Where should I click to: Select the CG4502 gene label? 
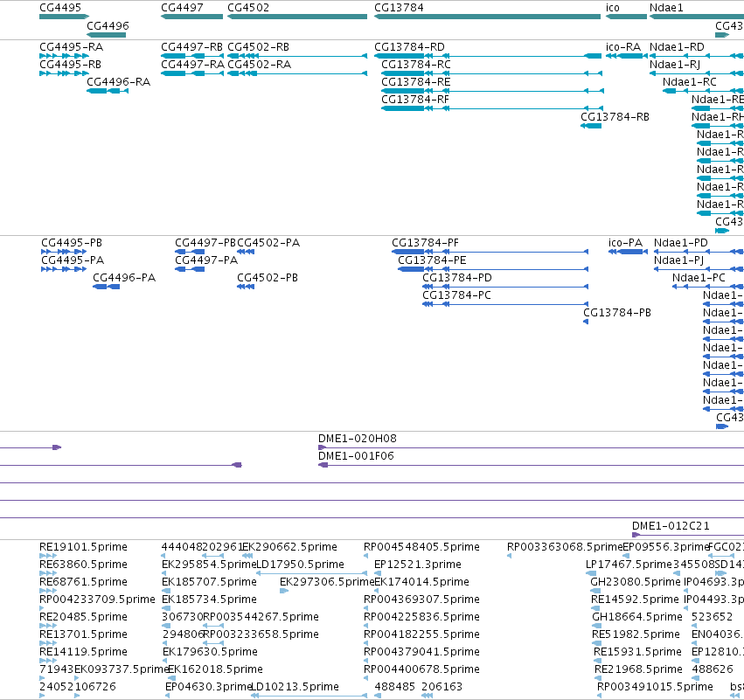coord(248,8)
